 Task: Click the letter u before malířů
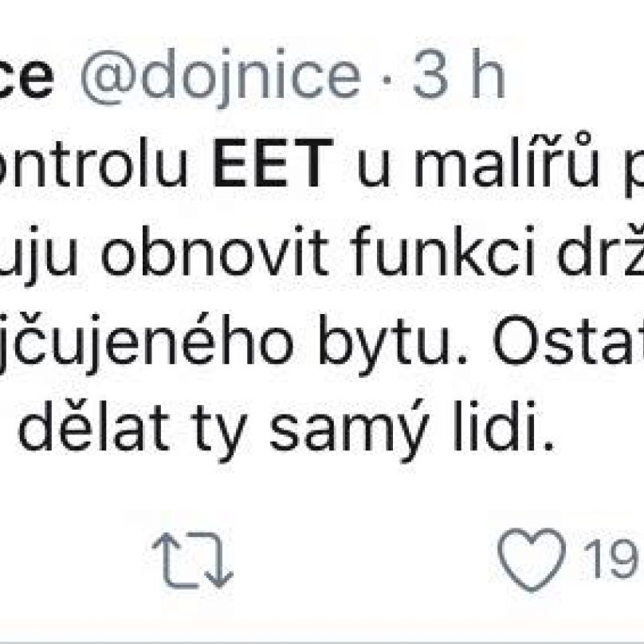[374, 168]
